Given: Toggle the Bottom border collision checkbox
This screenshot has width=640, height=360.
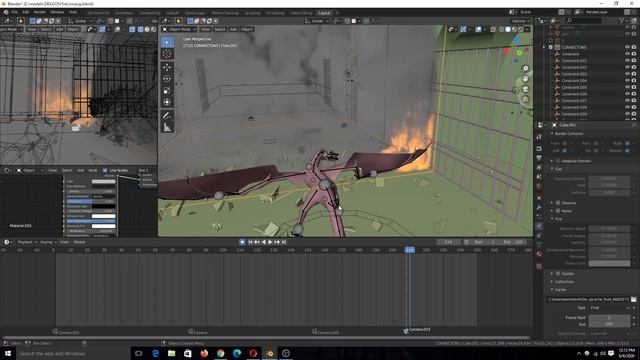Looking at the screenshot, I should tap(627, 151).
